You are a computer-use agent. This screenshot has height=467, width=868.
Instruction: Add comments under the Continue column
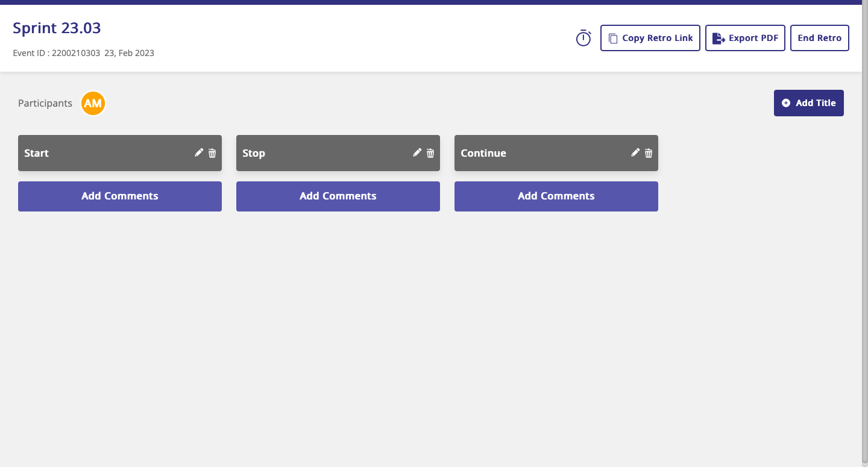[556, 196]
